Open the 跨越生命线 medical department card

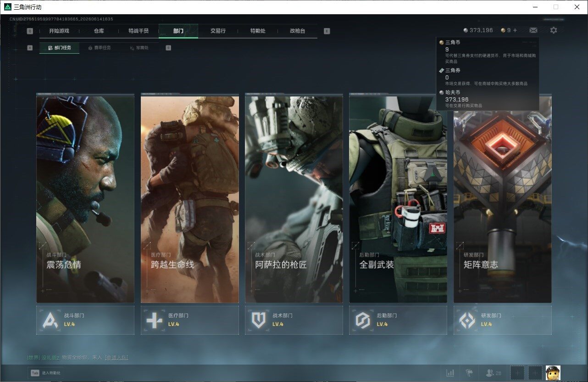point(190,198)
